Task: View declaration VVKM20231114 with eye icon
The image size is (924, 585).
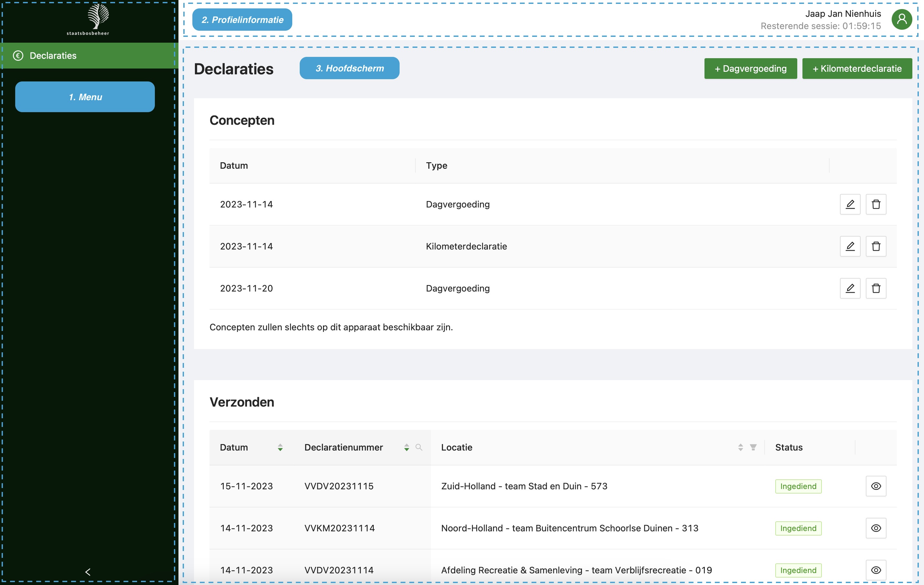Action: click(x=876, y=528)
